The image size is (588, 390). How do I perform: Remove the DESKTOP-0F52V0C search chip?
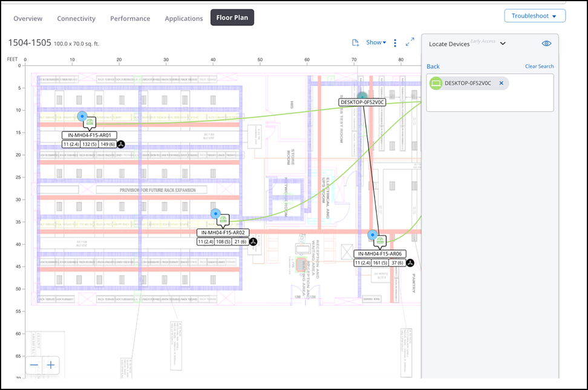pyautogui.click(x=501, y=83)
